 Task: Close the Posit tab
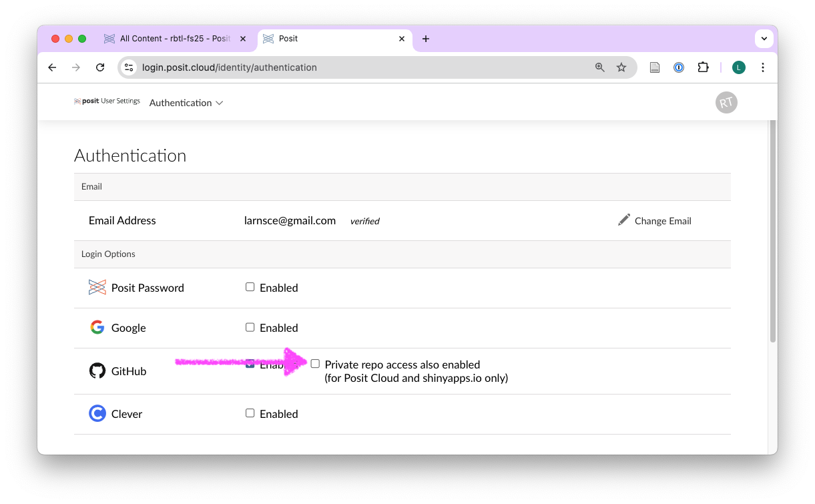402,39
